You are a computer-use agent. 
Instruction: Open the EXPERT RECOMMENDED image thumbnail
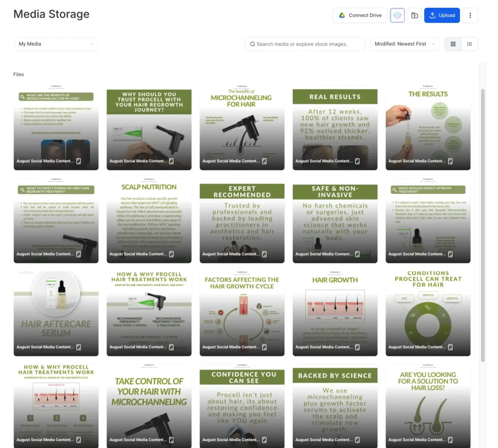[242, 220]
